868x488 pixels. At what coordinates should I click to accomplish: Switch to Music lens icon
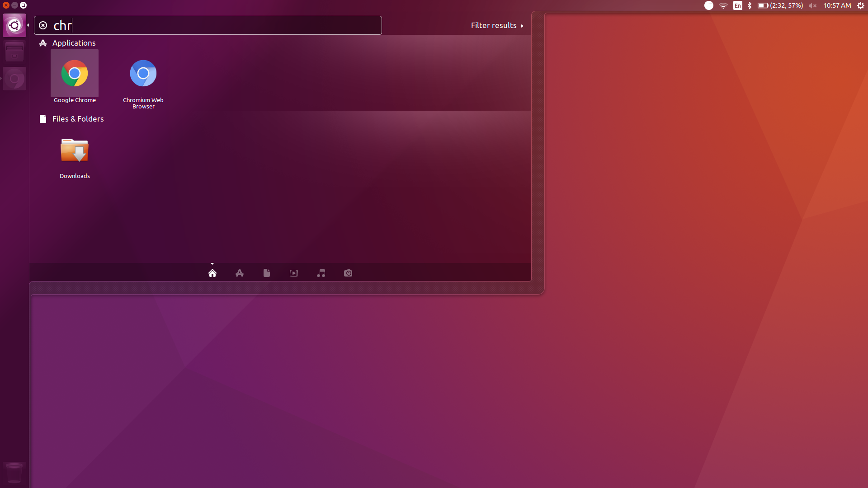pyautogui.click(x=321, y=273)
